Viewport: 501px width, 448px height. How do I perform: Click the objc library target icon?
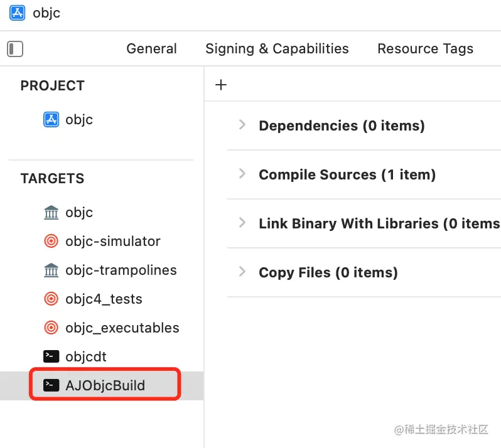point(51,213)
